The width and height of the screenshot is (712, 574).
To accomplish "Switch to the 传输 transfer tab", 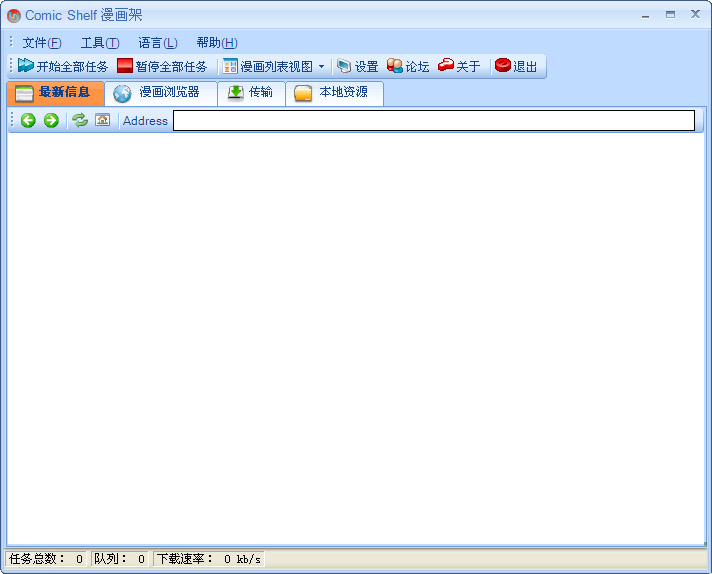I will [x=250, y=93].
